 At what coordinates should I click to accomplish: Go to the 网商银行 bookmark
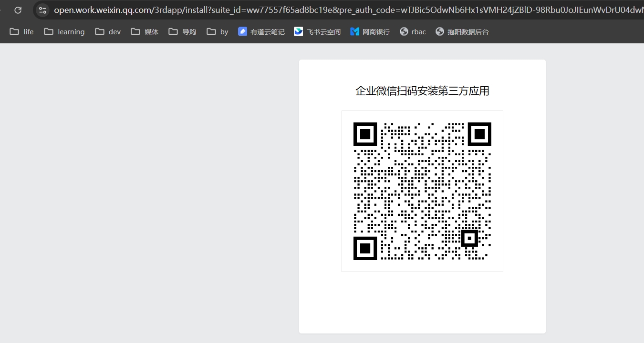coord(370,32)
